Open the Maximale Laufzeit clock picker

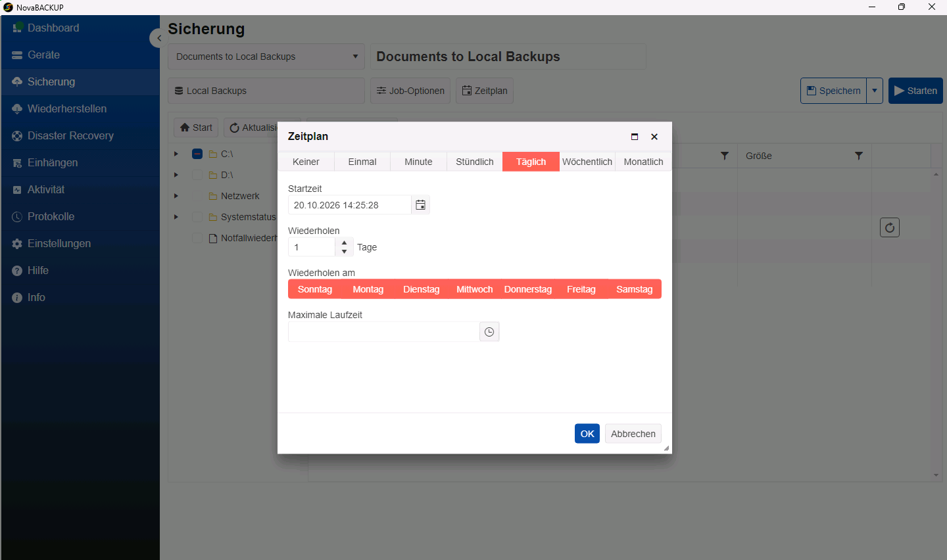point(489,332)
